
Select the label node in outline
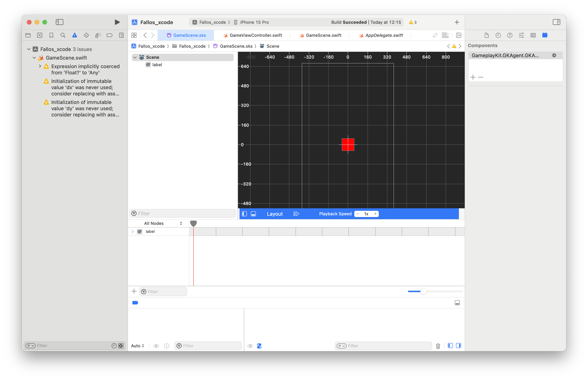pos(157,65)
